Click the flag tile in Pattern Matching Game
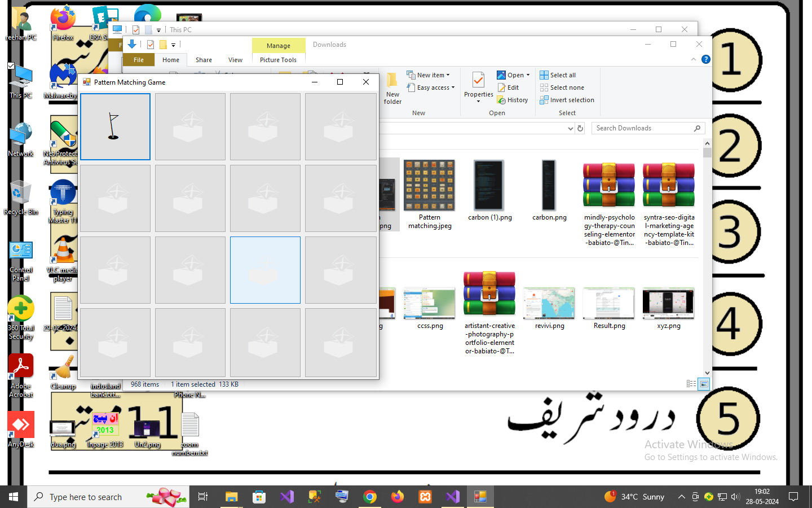812x508 pixels. point(115,126)
